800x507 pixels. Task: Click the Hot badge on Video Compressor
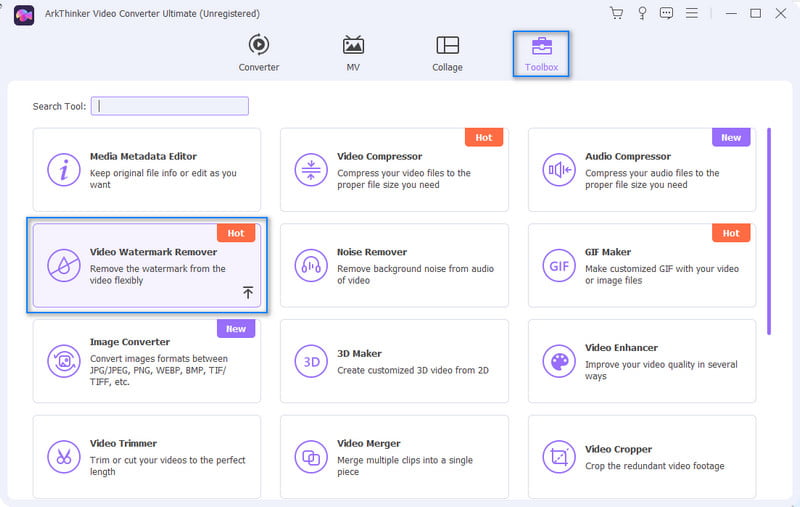click(x=484, y=137)
